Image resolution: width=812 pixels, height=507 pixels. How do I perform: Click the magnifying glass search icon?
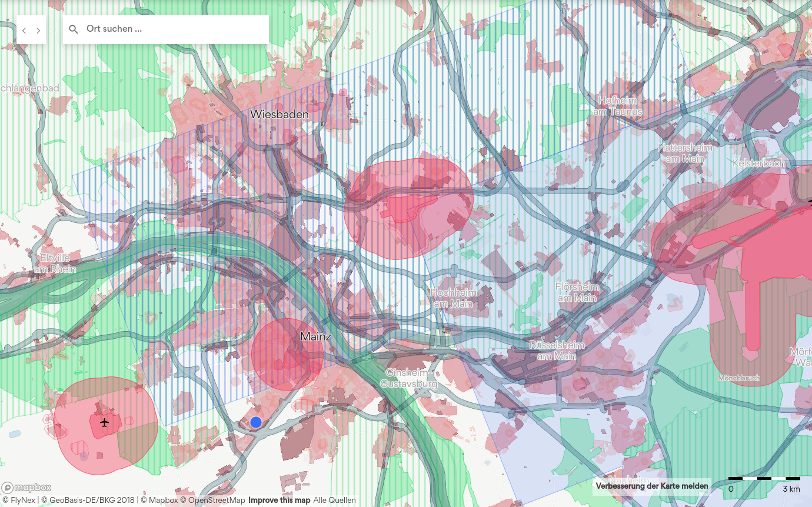74,29
